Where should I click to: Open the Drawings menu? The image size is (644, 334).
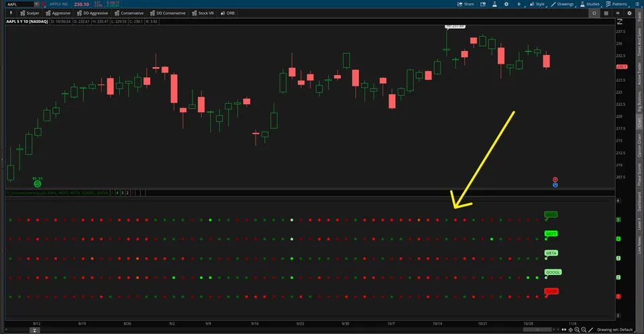point(562,4)
